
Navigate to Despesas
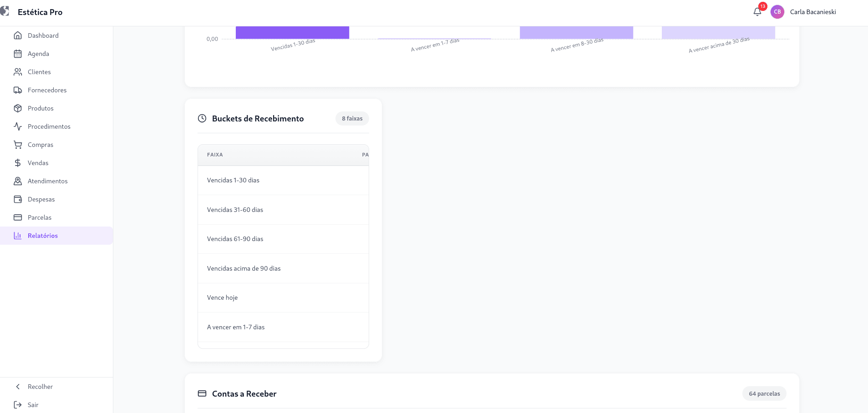tap(56, 199)
